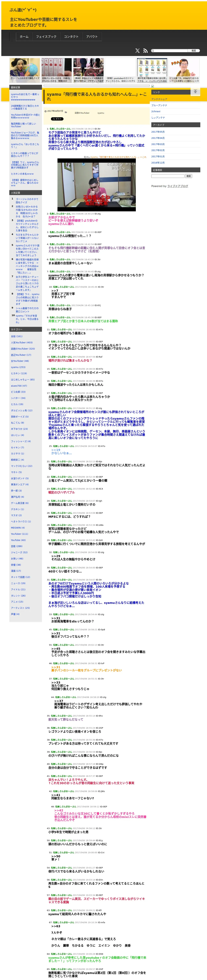Click the >>7 anchor in comment 10
207x980 pixels.
point(55,291)
